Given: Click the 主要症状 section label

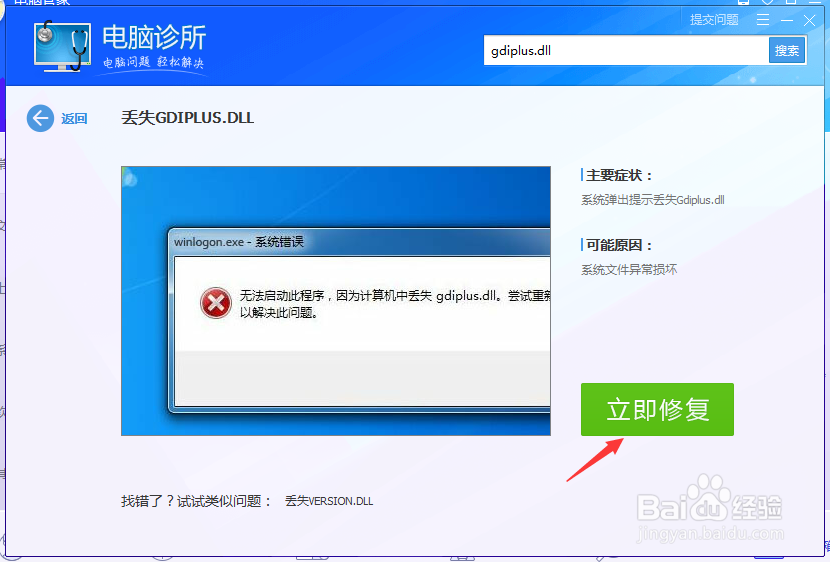Looking at the screenshot, I should 619,175.
